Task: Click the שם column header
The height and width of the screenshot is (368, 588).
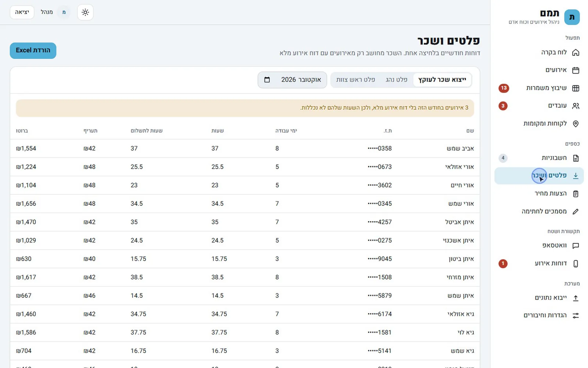Action: tap(470, 131)
